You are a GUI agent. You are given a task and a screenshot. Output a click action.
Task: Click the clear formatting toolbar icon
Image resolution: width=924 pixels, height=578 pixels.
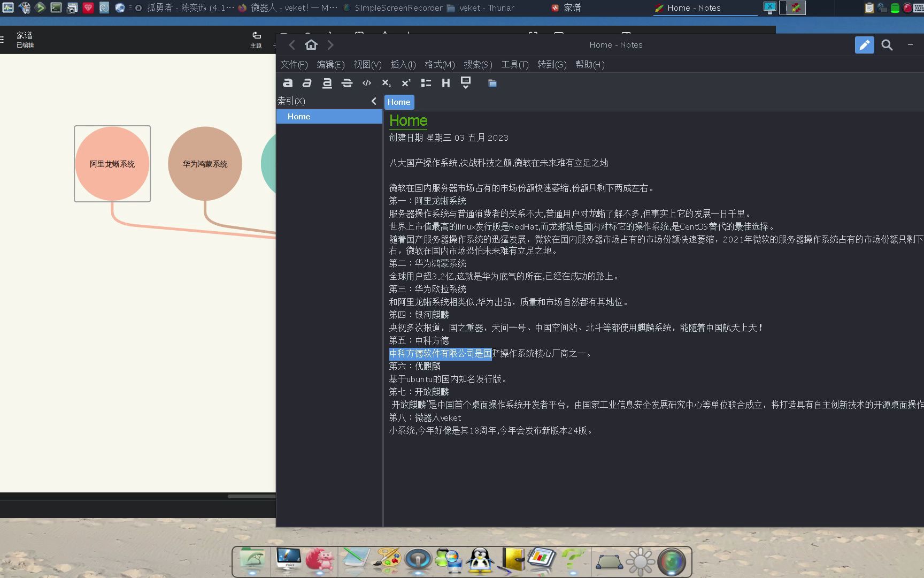[x=466, y=83]
